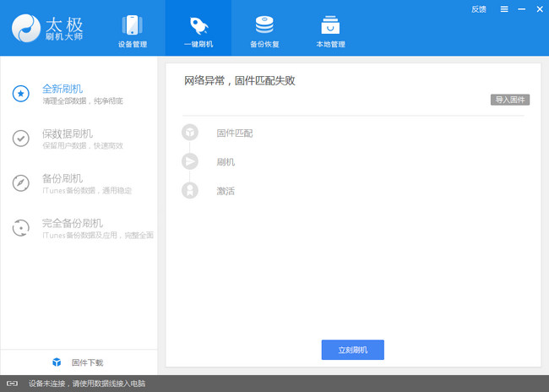Image resolution: width=549 pixels, height=392 pixels.
Task: Click the 反馈 feedback link
Action: (479, 9)
